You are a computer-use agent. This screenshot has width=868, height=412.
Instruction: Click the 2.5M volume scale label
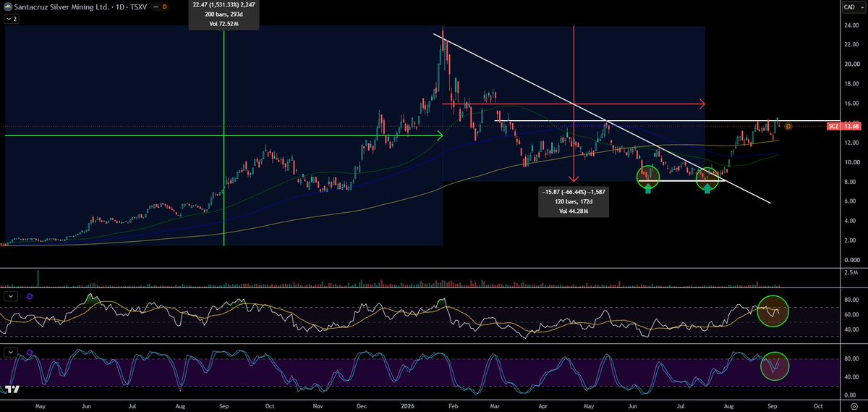coord(851,273)
